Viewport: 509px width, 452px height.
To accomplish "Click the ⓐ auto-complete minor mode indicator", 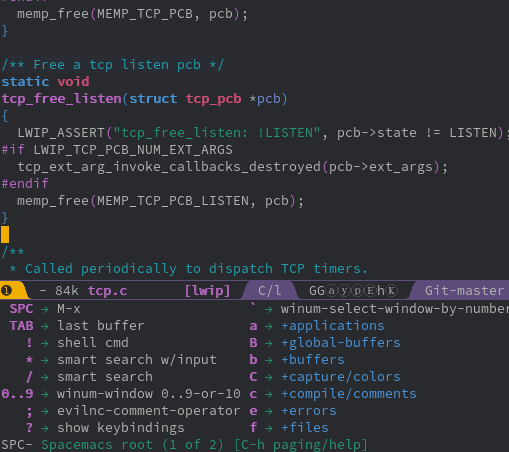I will pos(331,291).
